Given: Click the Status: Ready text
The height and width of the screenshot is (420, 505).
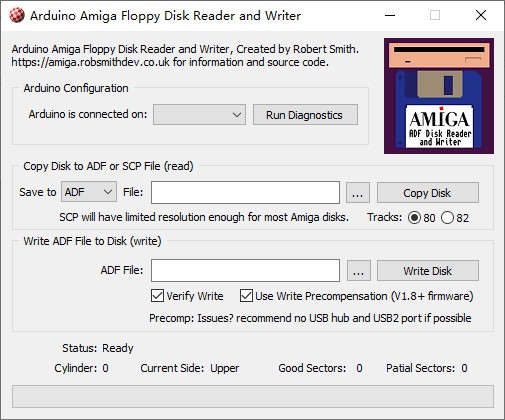Looking at the screenshot, I should (x=98, y=348).
